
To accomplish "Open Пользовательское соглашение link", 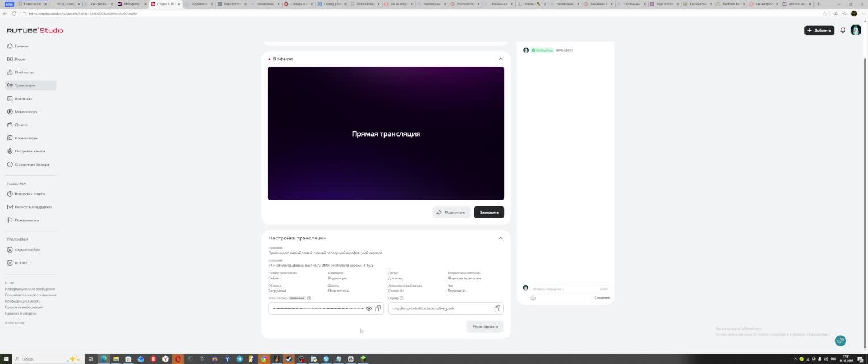I will [x=31, y=295].
